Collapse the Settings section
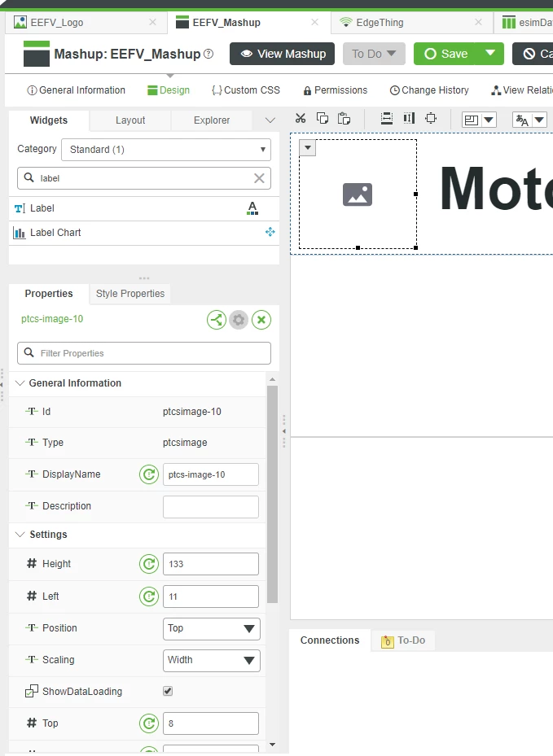Screen dimensions: 553x756 click(20, 535)
